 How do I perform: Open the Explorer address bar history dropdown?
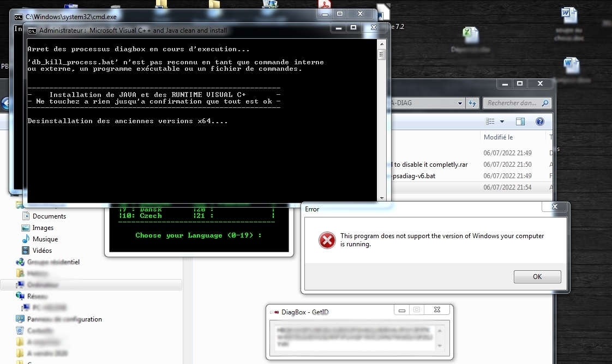tap(460, 104)
